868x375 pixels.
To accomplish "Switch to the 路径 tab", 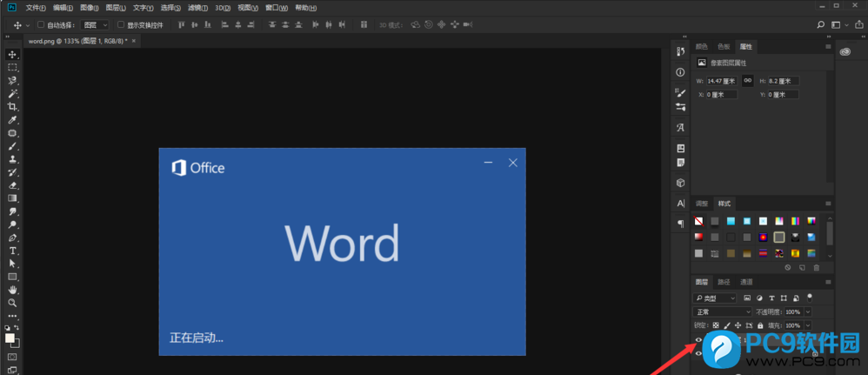I will click(724, 282).
